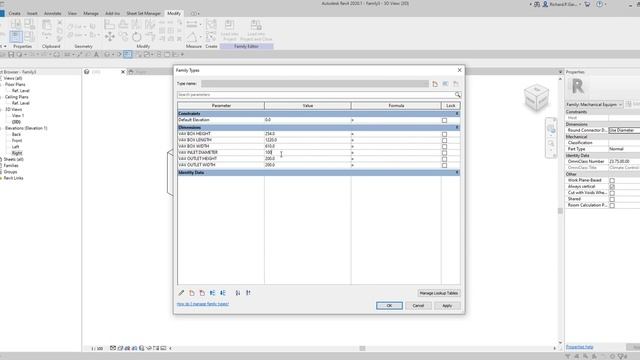Sort parameters in descending order icon
Viewport: 640px width, 360px height.
[x=248, y=293]
